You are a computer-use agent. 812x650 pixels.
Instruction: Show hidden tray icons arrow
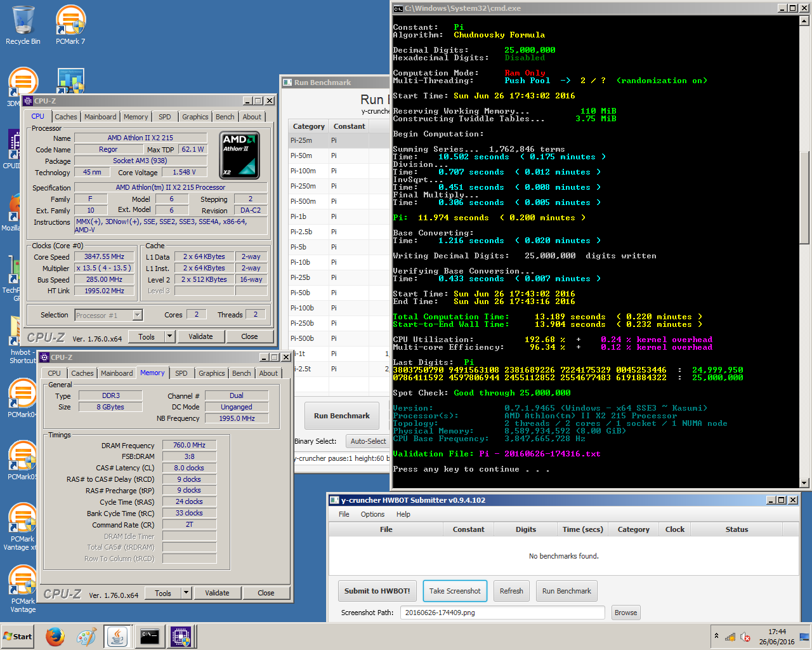(716, 636)
